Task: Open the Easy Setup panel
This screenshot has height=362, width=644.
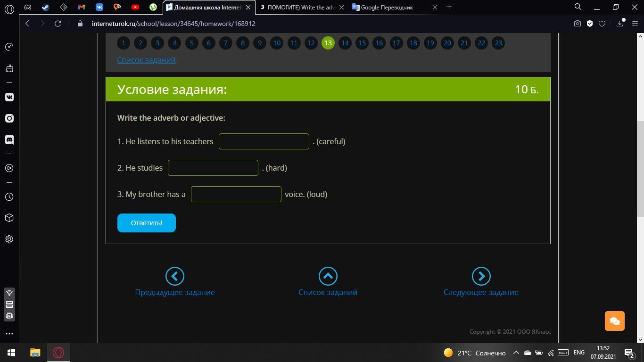Action: click(x=635, y=24)
